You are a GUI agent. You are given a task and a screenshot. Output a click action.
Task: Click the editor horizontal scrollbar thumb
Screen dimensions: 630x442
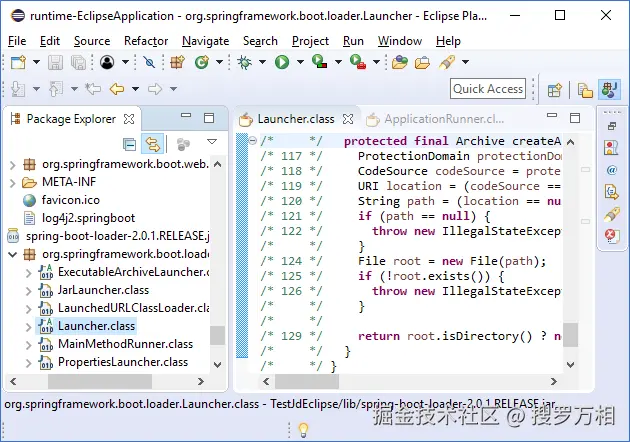[307, 381]
